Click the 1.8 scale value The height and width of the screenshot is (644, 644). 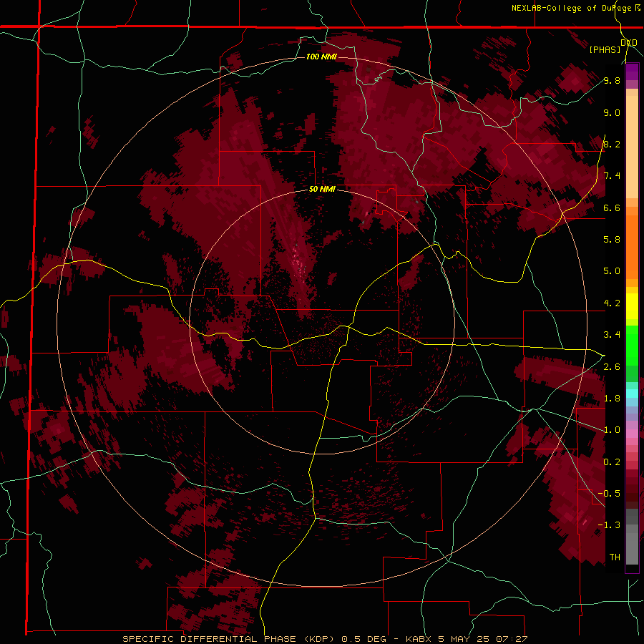612,399
